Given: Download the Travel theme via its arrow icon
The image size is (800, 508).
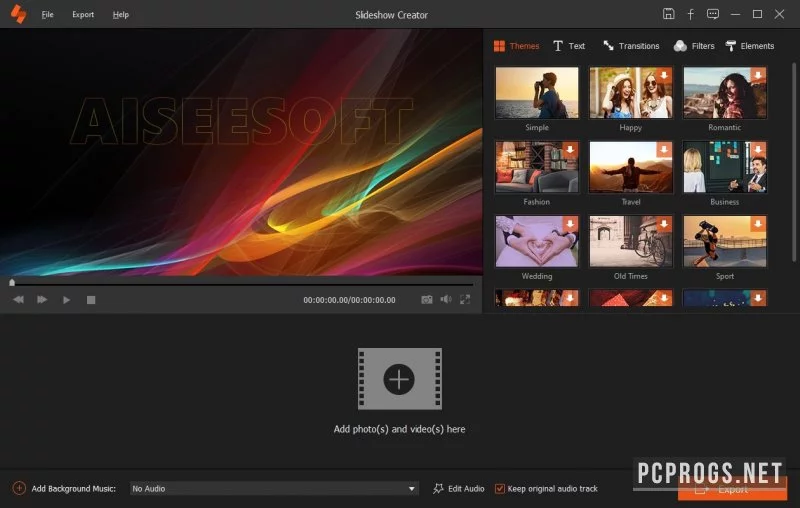Looking at the screenshot, I should pyautogui.click(x=664, y=149).
